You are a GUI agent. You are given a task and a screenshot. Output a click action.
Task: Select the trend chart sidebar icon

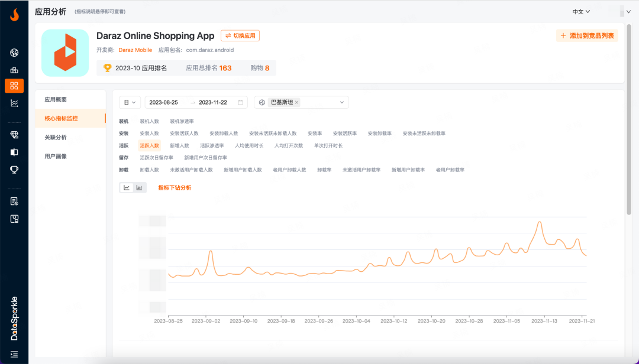coord(14,103)
